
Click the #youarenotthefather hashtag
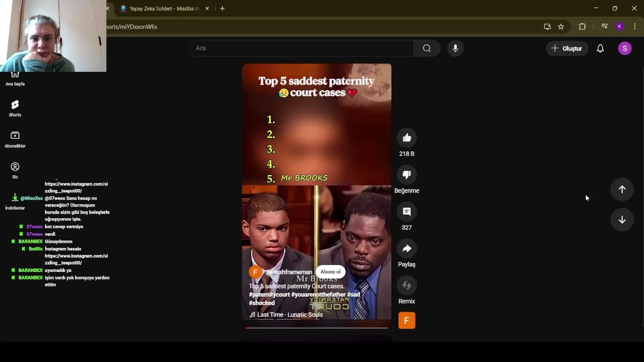(x=318, y=295)
